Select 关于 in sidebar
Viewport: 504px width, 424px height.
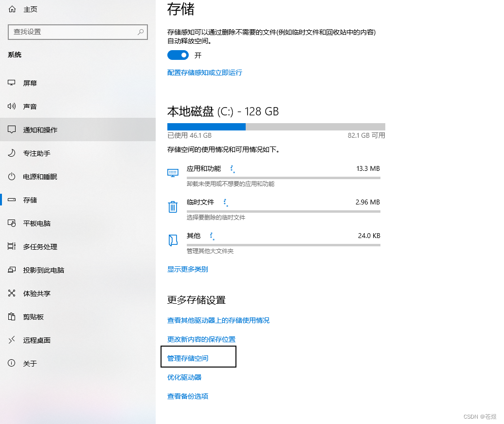pos(78,364)
